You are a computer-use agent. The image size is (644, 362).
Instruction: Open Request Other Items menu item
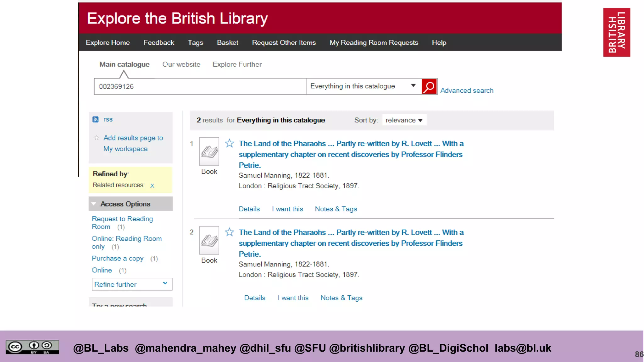point(284,43)
